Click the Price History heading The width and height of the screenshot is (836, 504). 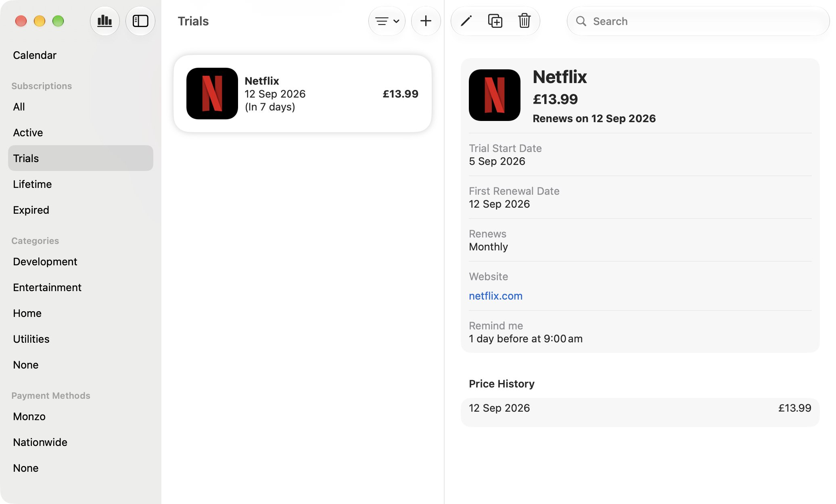(502, 384)
